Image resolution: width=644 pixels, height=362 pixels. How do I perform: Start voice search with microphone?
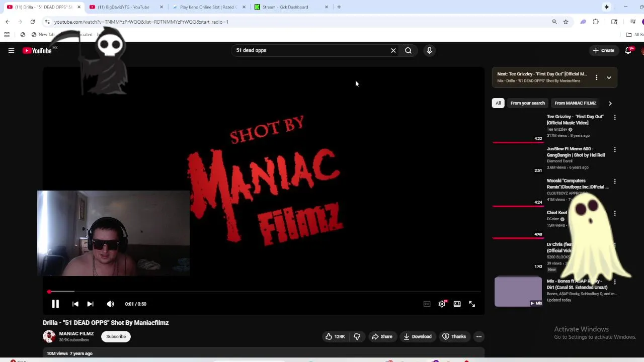tap(429, 50)
